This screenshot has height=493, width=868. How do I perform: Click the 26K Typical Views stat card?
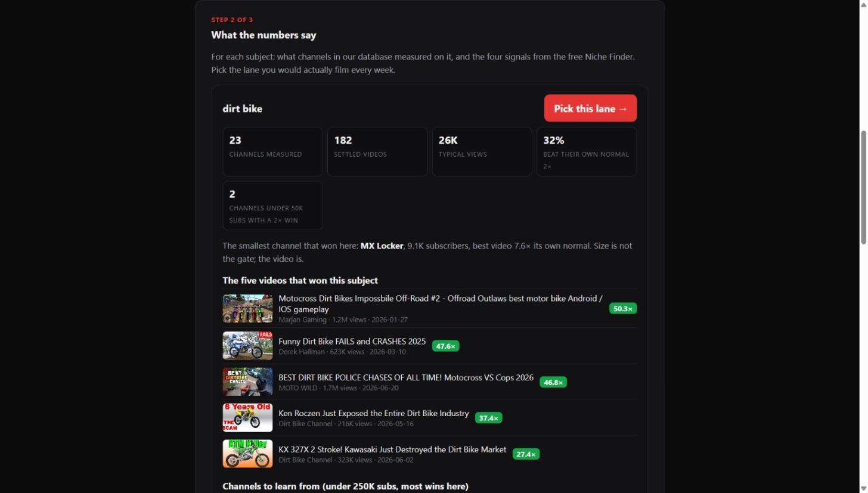coord(482,151)
